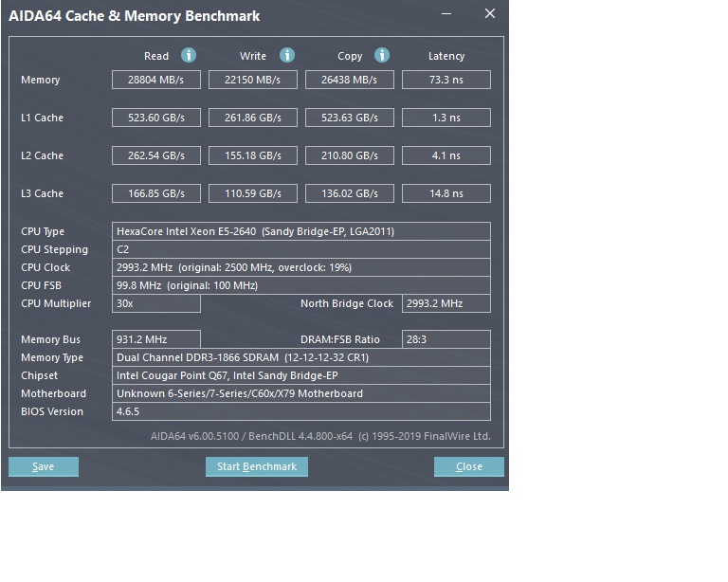Click L1 Cache Write value 261.86 GB/s
The image size is (728, 582).
[x=252, y=118]
